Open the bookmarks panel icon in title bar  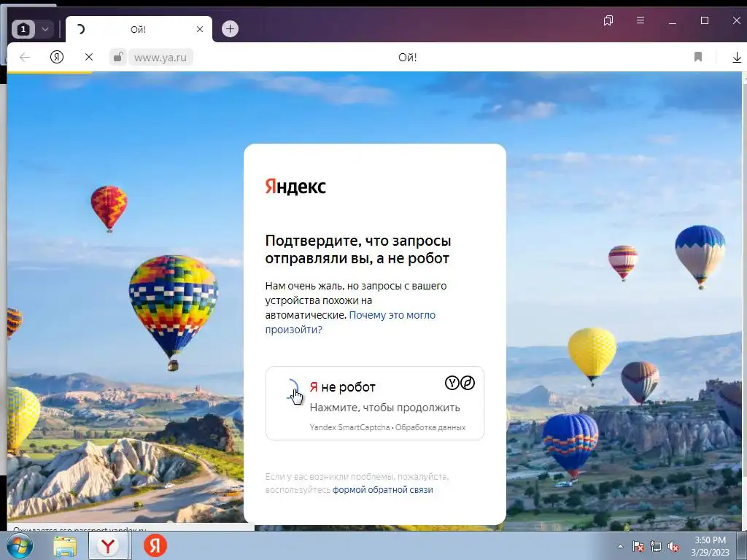pyautogui.click(x=608, y=20)
